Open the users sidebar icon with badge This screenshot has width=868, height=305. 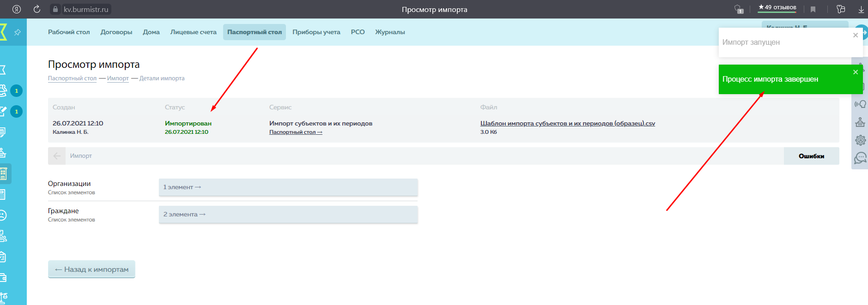point(4,90)
